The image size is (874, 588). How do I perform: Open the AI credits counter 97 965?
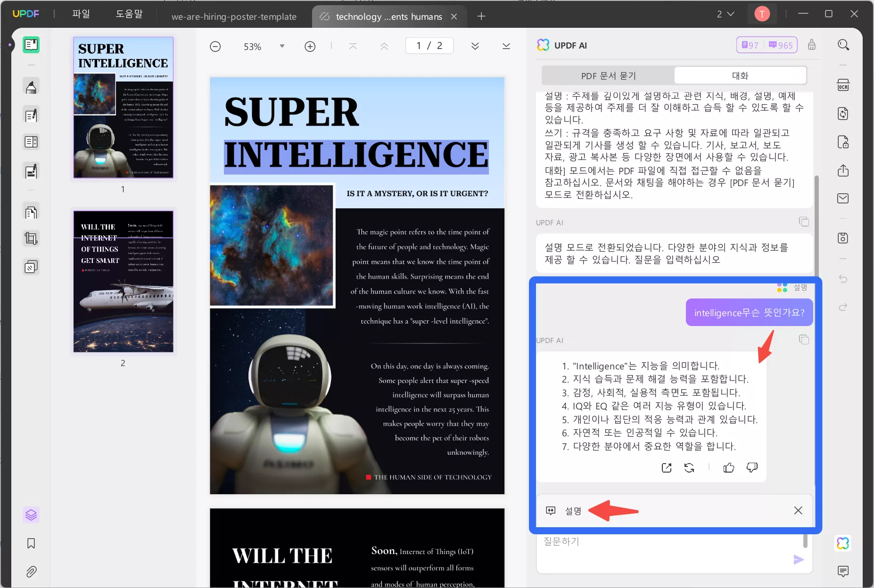tap(767, 45)
